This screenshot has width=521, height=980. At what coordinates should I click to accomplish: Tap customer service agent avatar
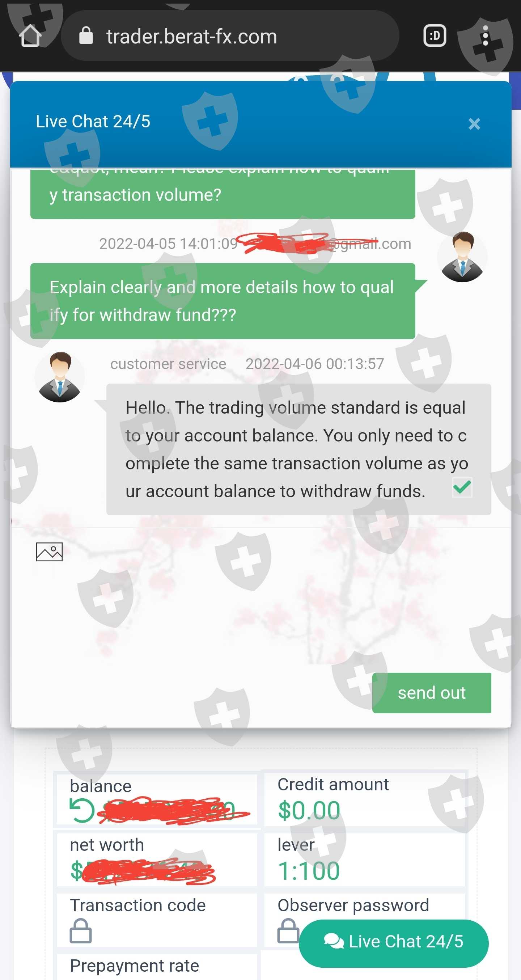pos(60,377)
